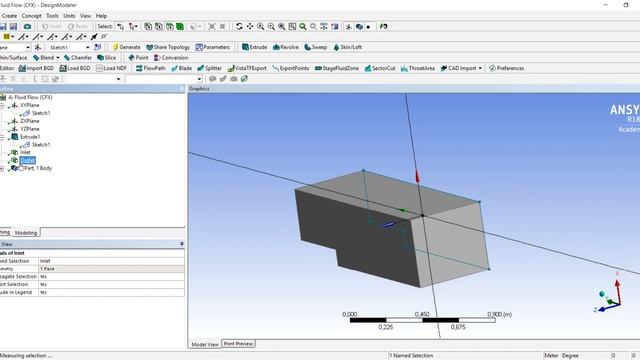Open the active plane dropdown

click(x=28, y=48)
